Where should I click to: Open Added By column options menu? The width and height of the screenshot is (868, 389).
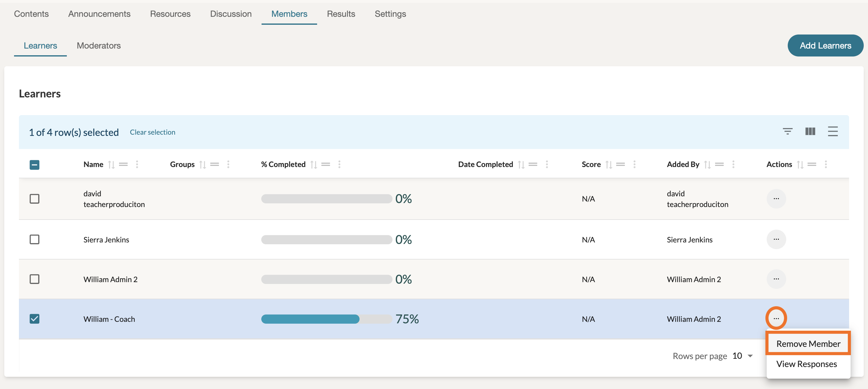tap(733, 165)
